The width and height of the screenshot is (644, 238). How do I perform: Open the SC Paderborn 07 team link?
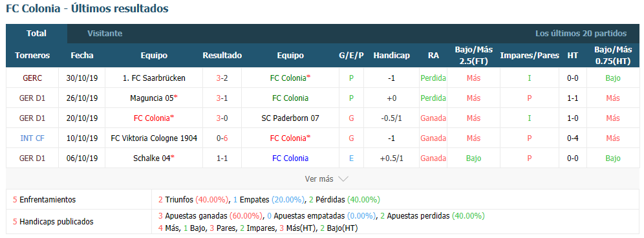(x=290, y=118)
